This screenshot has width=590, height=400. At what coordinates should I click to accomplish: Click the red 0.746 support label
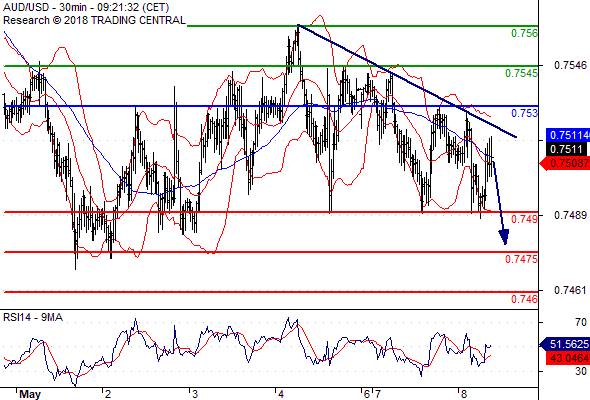coord(524,300)
